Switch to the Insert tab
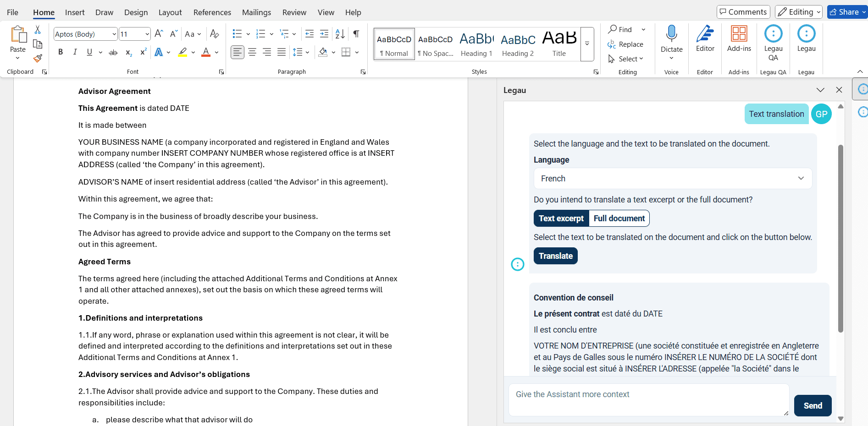 pyautogui.click(x=75, y=12)
